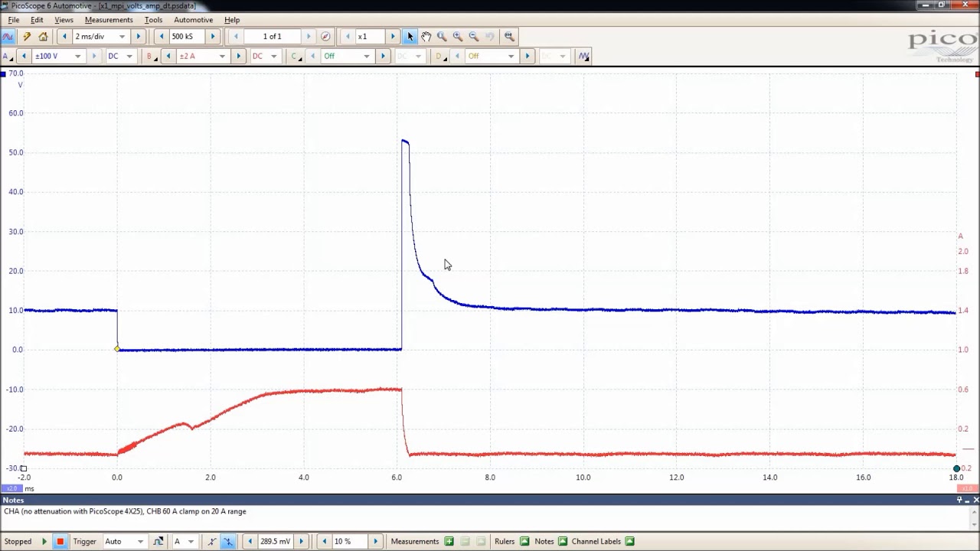Select the normal pointer selection tool
Viewport: 980px width, 551px height.
[410, 37]
